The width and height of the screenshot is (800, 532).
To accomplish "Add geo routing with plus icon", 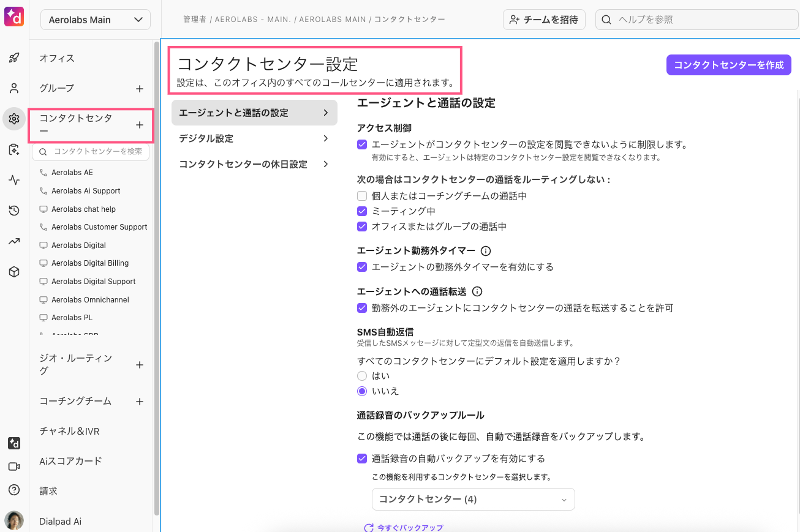I will 140,365.
